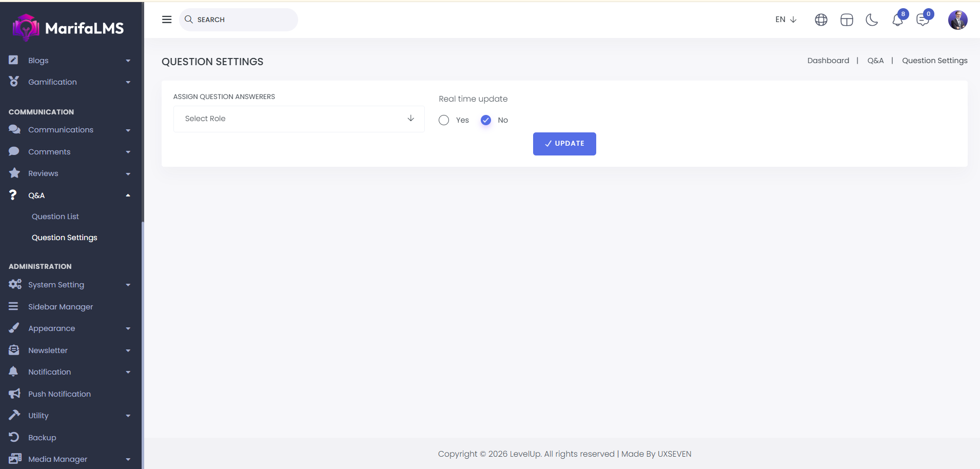Open the Select Role dropdown

coord(299,119)
